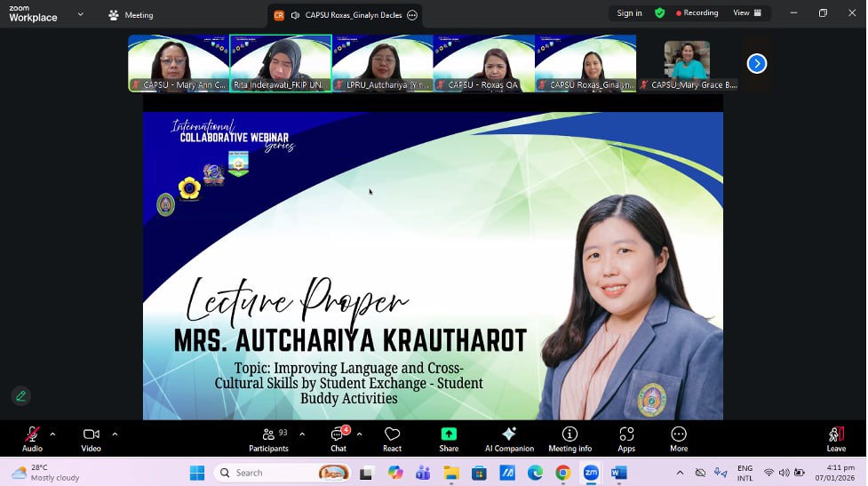Screen dimensions: 868x486
Task: Open Meeting info
Action: tap(569, 438)
